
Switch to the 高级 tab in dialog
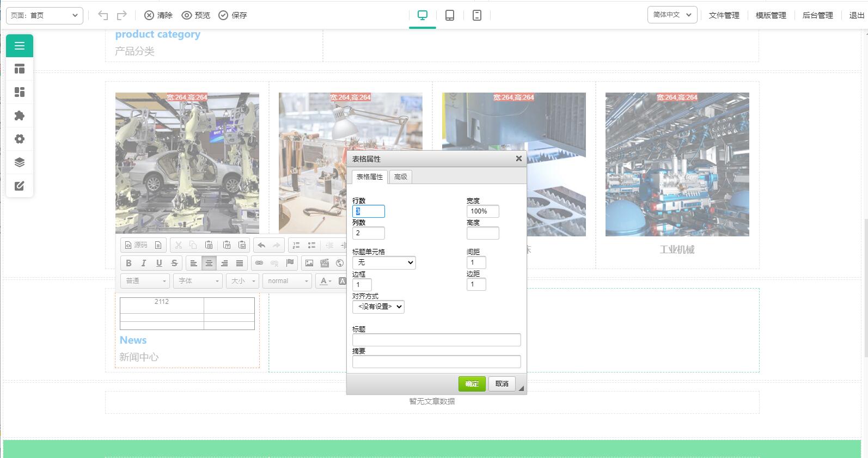(400, 177)
